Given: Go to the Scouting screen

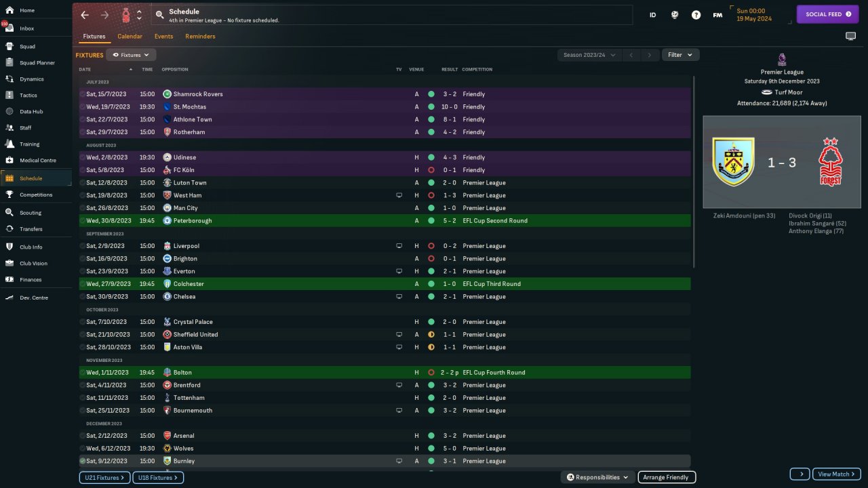Looking at the screenshot, I should [x=31, y=213].
